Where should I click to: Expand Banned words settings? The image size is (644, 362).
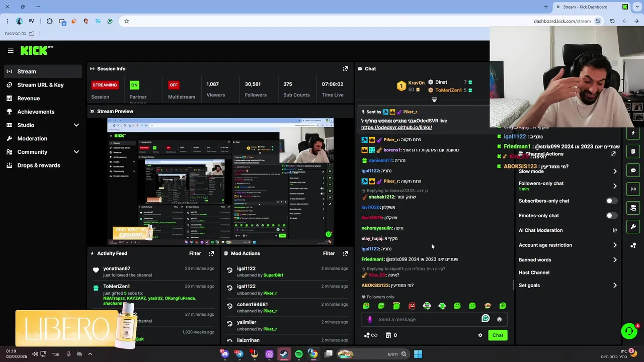point(615,260)
